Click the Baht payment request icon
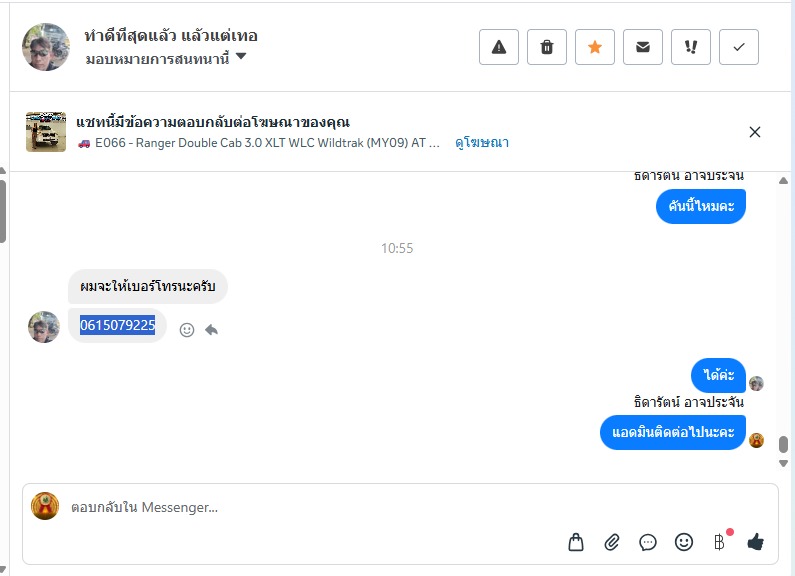Screen dimensions: 795x576 (x=719, y=542)
